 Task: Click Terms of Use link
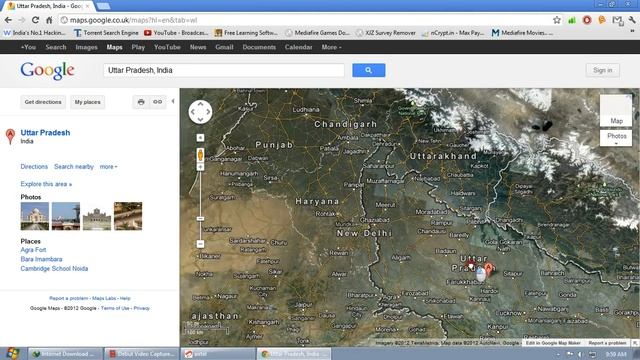[115, 308]
